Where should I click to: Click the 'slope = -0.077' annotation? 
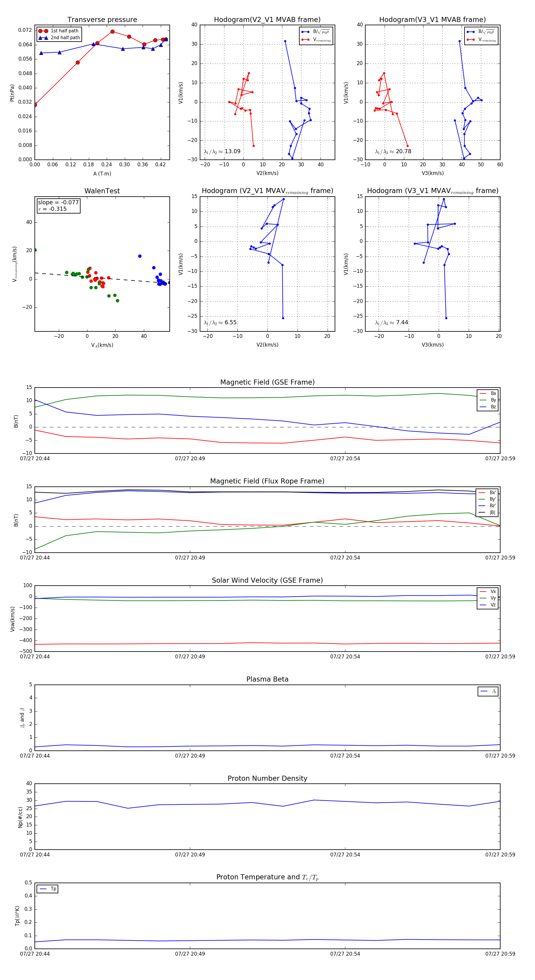click(x=58, y=203)
